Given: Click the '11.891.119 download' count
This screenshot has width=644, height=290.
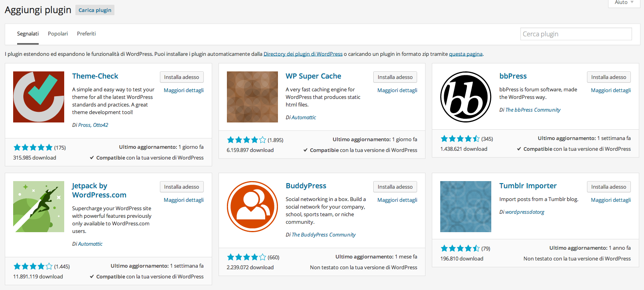Looking at the screenshot, I should click(x=38, y=277).
